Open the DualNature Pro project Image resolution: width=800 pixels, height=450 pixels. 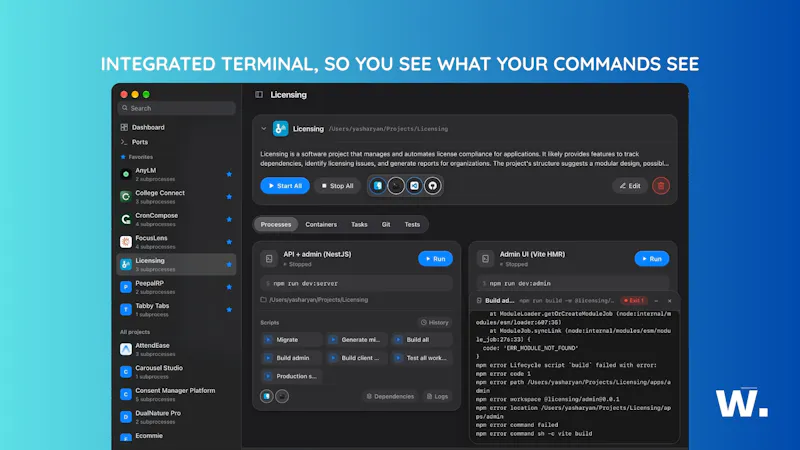click(x=177, y=416)
